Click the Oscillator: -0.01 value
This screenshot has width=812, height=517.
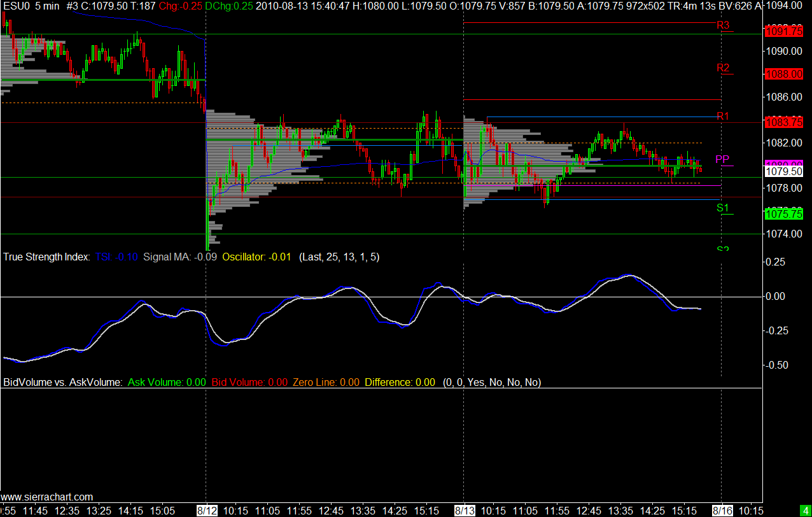[x=256, y=257]
